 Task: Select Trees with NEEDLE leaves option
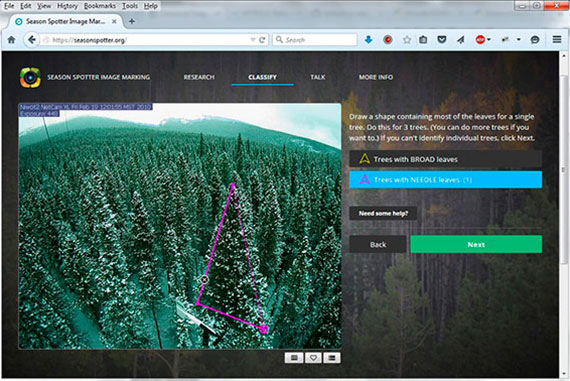coord(445,180)
